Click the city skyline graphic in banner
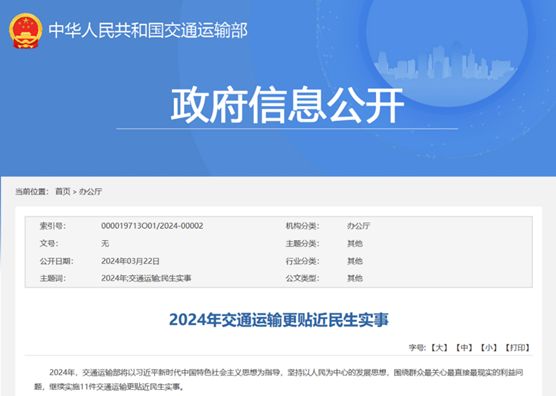The height and width of the screenshot is (396, 556). pos(446,63)
